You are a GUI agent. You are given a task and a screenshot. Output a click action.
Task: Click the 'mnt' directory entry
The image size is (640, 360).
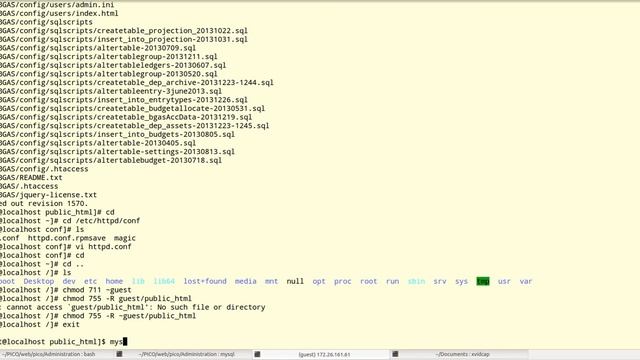[271, 281]
